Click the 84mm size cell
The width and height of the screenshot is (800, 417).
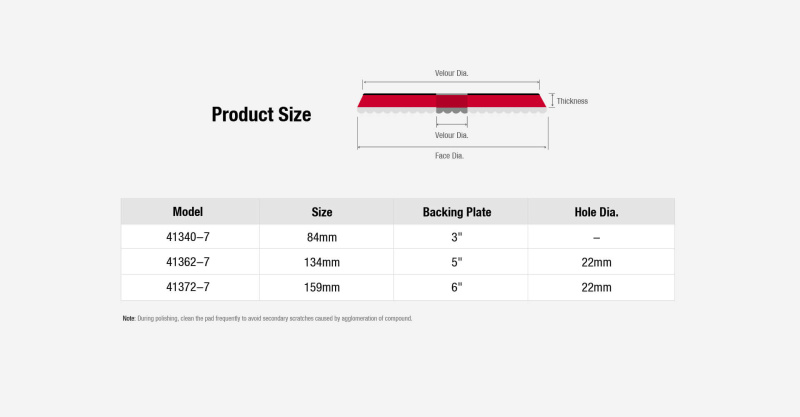(322, 237)
